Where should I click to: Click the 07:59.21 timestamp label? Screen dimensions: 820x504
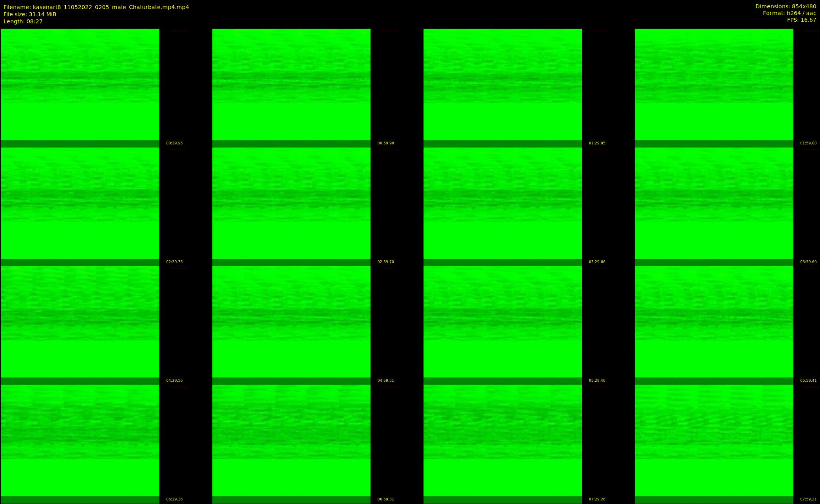(808, 499)
